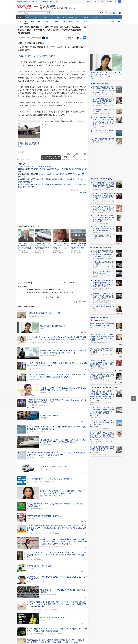Open the N-ONE e:／Honda公式 ad link

point(49,415)
